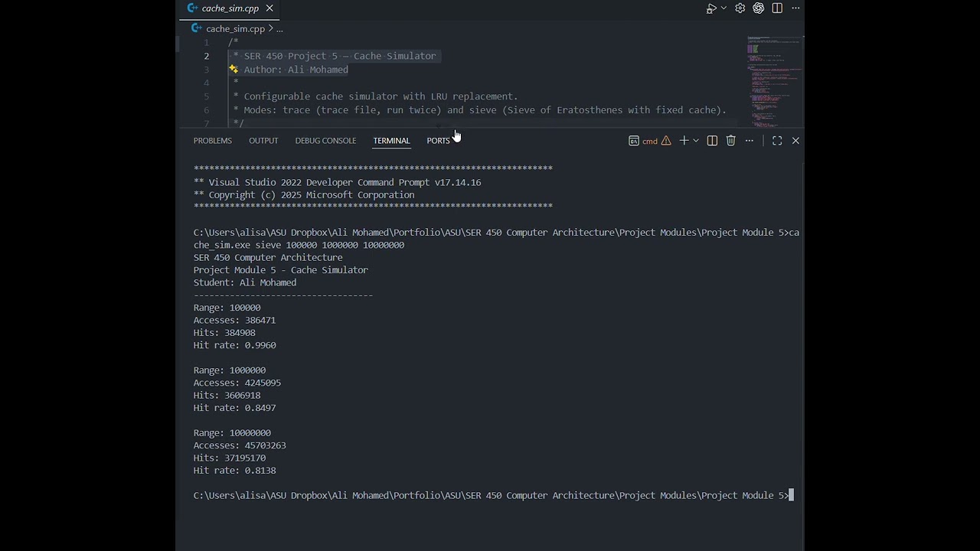Image resolution: width=980 pixels, height=551 pixels.
Task: Open the PROBLEMS panel tab
Action: tap(212, 141)
